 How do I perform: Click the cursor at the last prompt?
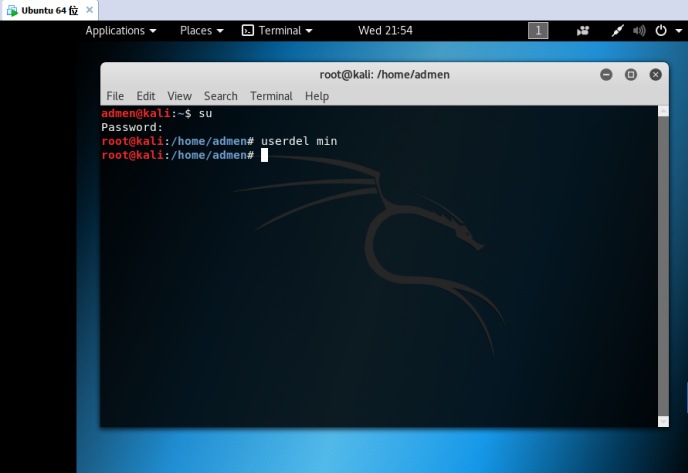(x=264, y=155)
